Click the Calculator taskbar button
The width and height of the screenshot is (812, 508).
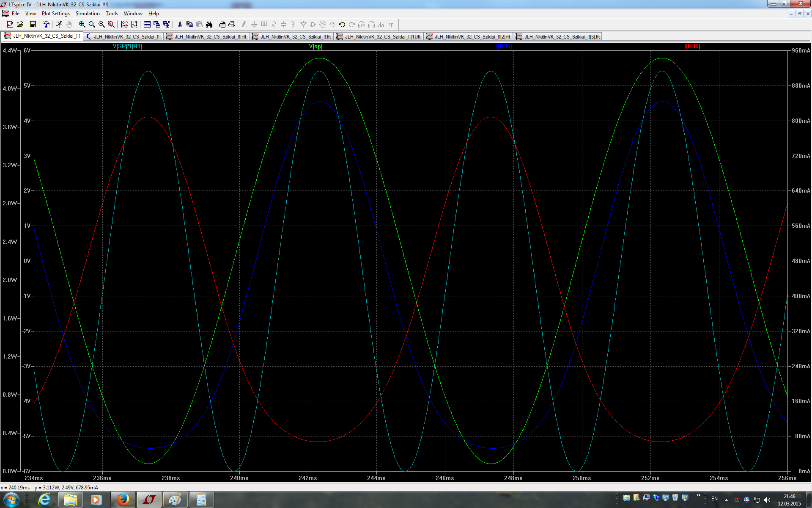click(201, 500)
